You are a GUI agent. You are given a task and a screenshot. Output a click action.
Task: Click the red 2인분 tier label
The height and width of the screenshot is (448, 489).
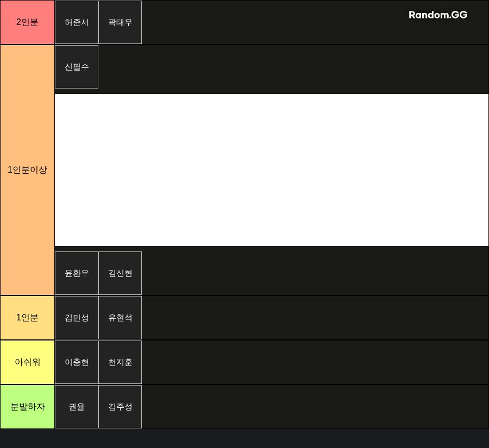[27, 22]
